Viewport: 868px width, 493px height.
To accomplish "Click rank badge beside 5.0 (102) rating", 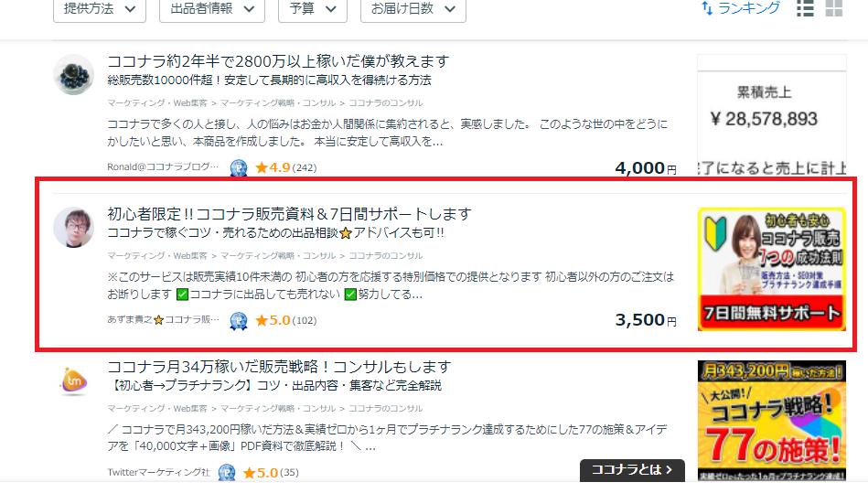I will [239, 320].
